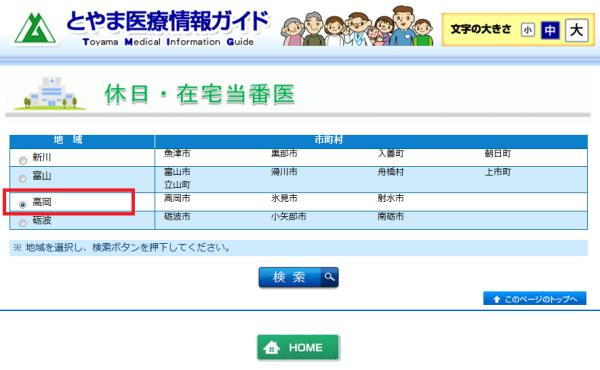Click the 文字の大きさ label

coord(481,29)
